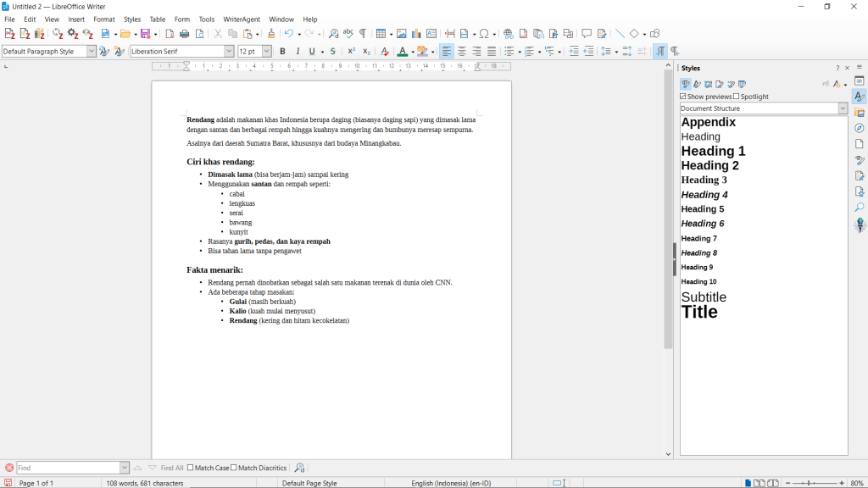Expand the font size dropdown
Image resolution: width=868 pixels, height=488 pixels.
pyautogui.click(x=267, y=52)
